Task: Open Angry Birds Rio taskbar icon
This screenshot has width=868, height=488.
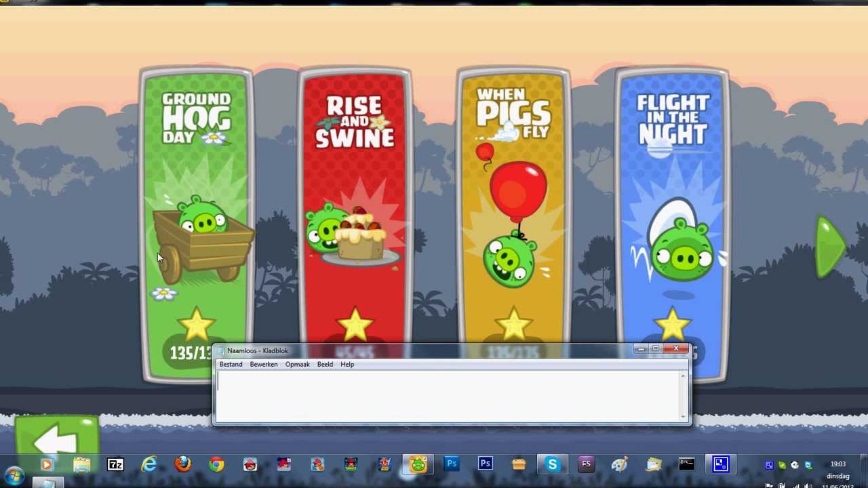Action: coord(317,465)
